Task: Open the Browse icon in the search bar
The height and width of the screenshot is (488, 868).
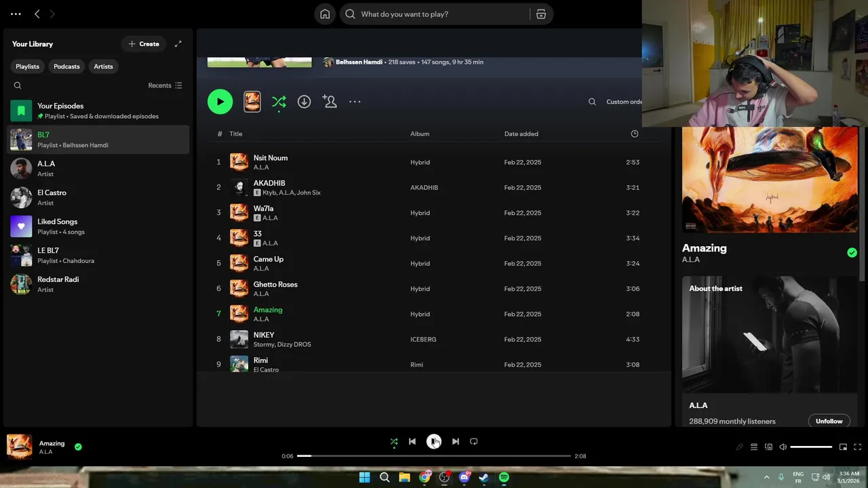Action: point(540,14)
